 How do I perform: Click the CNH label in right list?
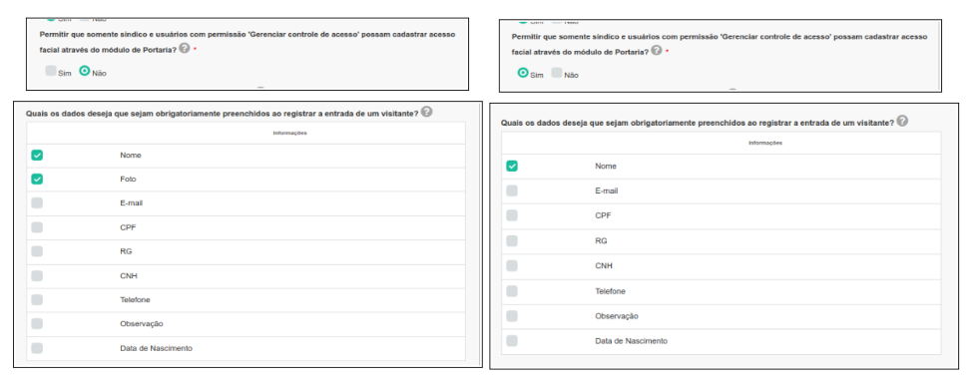(604, 265)
